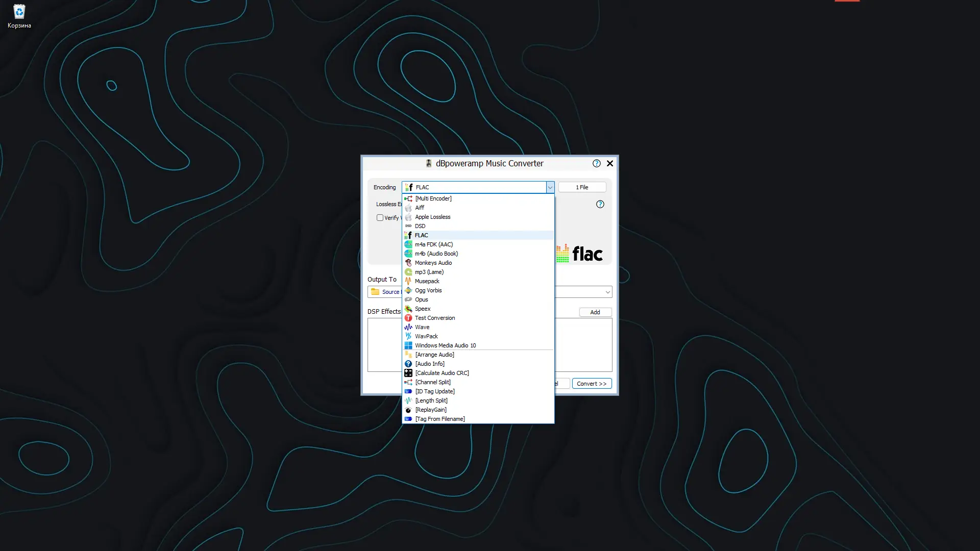Click the FLAC settings help icon
The width and height of the screenshot is (980, 551).
pos(600,204)
